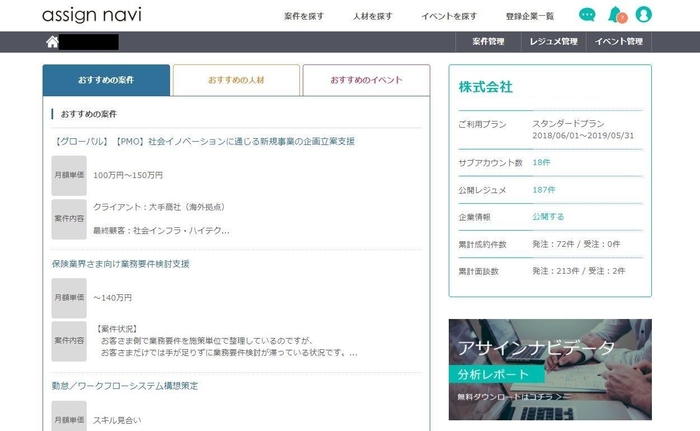Click the ～140万円 rate text
The height and width of the screenshot is (431, 700).
(x=112, y=298)
